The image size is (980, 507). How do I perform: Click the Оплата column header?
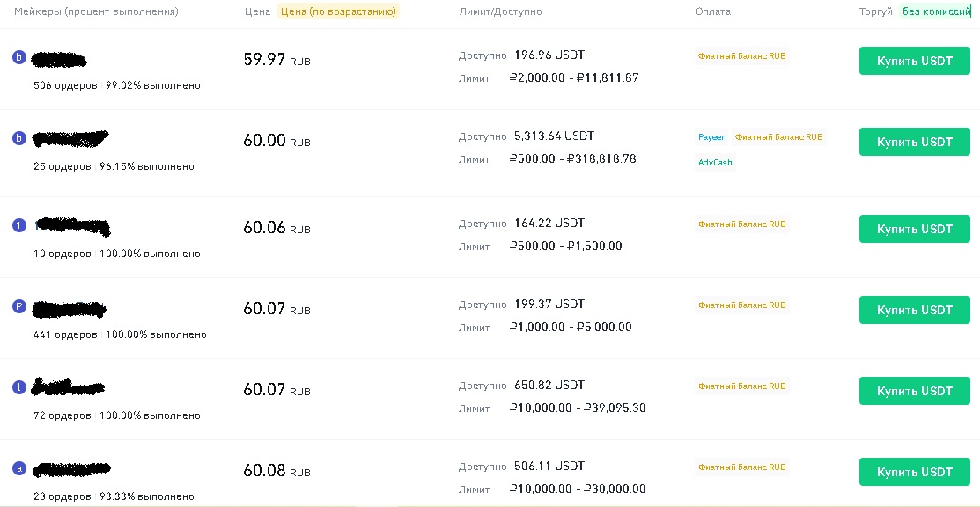(712, 11)
